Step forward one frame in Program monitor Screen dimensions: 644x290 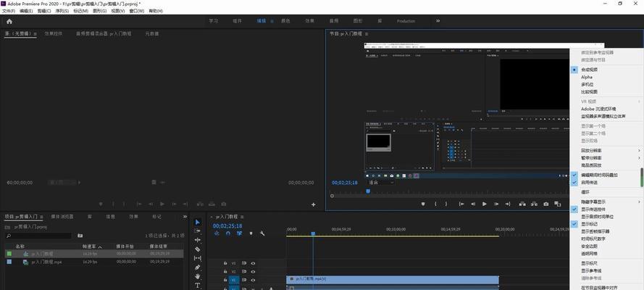tap(496, 204)
